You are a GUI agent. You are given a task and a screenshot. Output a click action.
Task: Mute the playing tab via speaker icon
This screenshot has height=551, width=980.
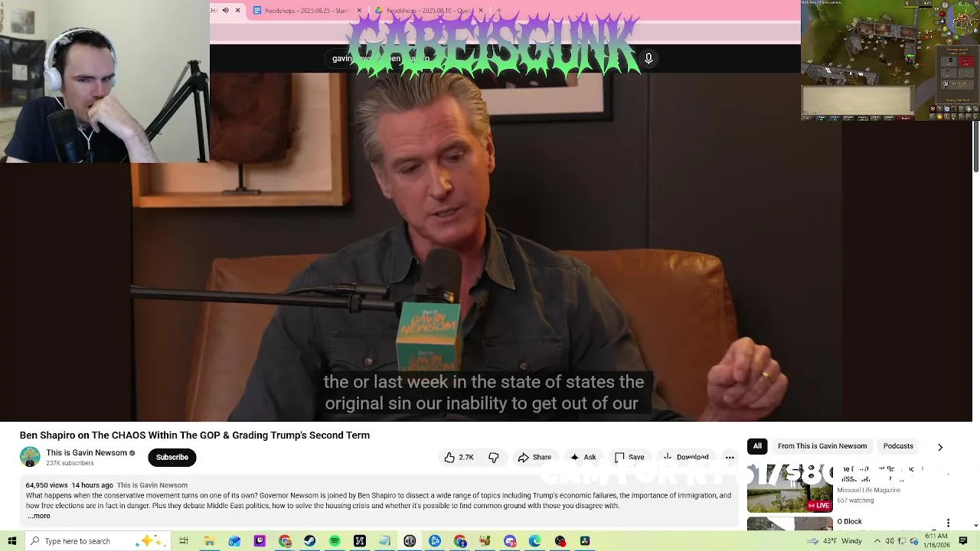(225, 10)
